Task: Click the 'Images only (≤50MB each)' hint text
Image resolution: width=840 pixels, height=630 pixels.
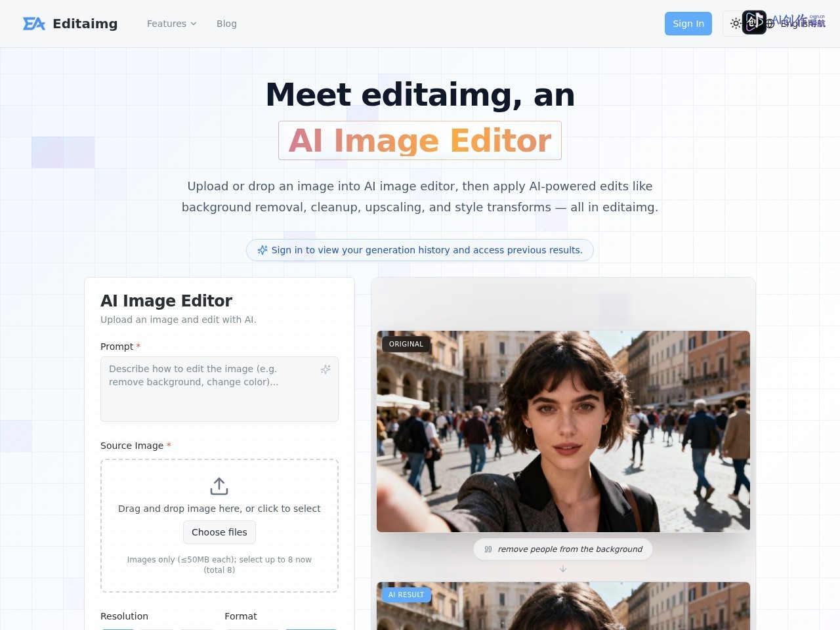Action: (x=219, y=564)
